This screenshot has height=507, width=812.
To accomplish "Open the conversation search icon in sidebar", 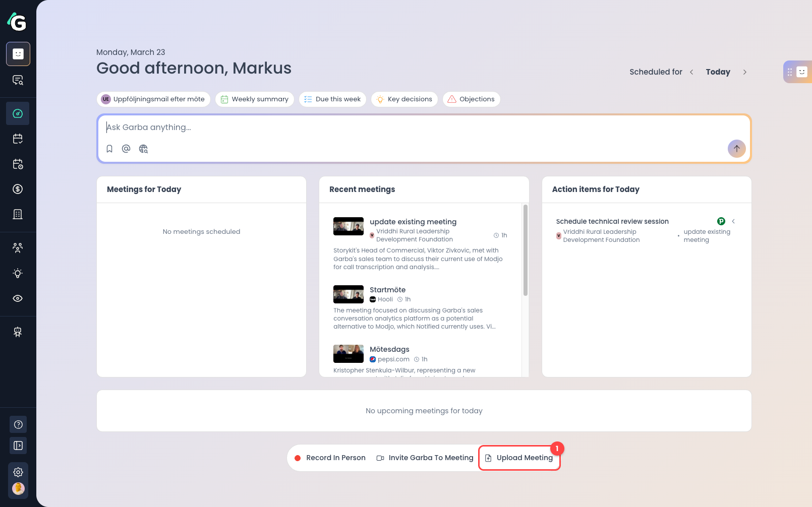I will pos(18,81).
